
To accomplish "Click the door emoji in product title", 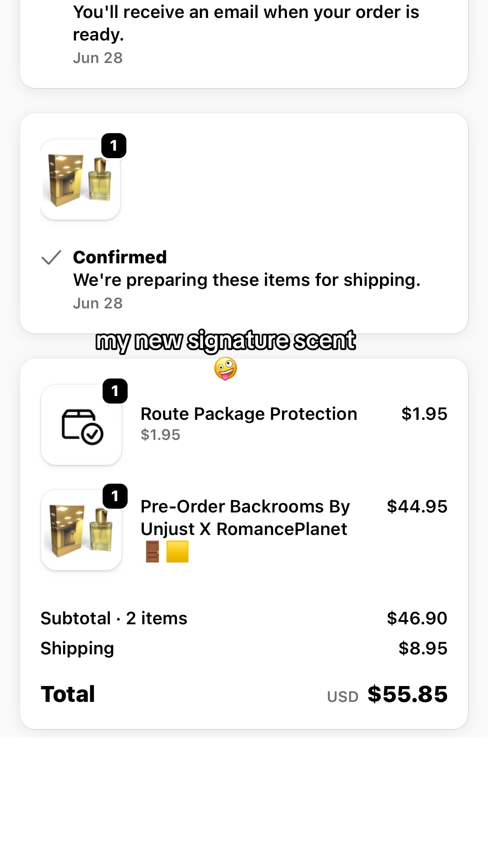I will (152, 552).
